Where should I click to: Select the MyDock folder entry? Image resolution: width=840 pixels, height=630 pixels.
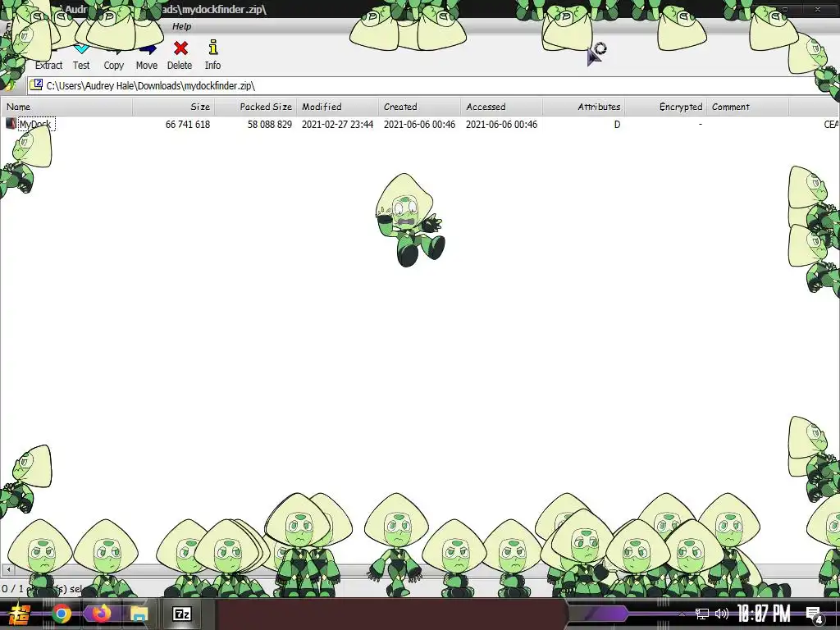coord(35,125)
